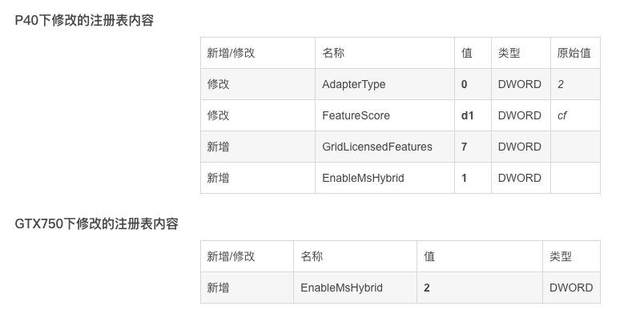Screen dimensions: 644x326
Task: Click the original value cf
Action: tap(562, 115)
